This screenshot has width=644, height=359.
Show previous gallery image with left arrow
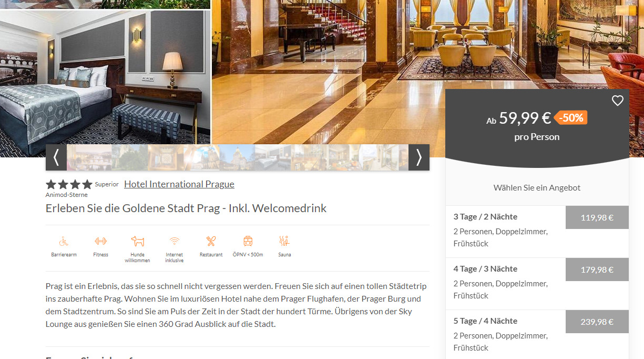(x=56, y=157)
